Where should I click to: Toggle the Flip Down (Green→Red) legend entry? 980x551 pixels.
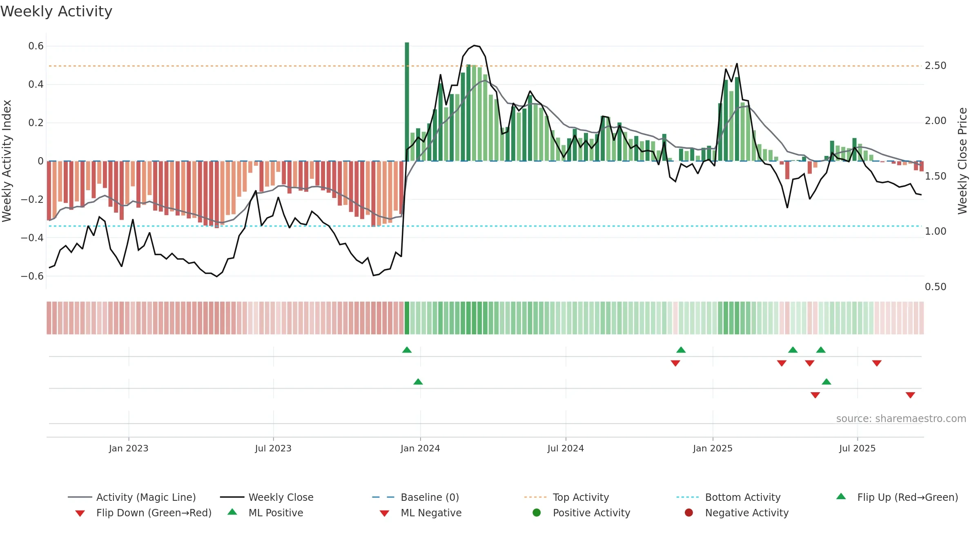point(143,513)
